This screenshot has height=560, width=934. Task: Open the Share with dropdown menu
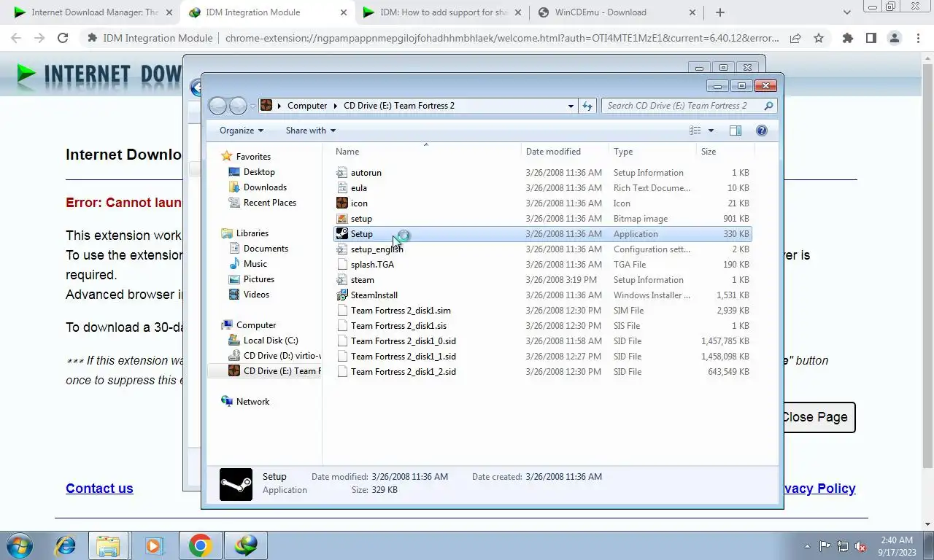(311, 131)
